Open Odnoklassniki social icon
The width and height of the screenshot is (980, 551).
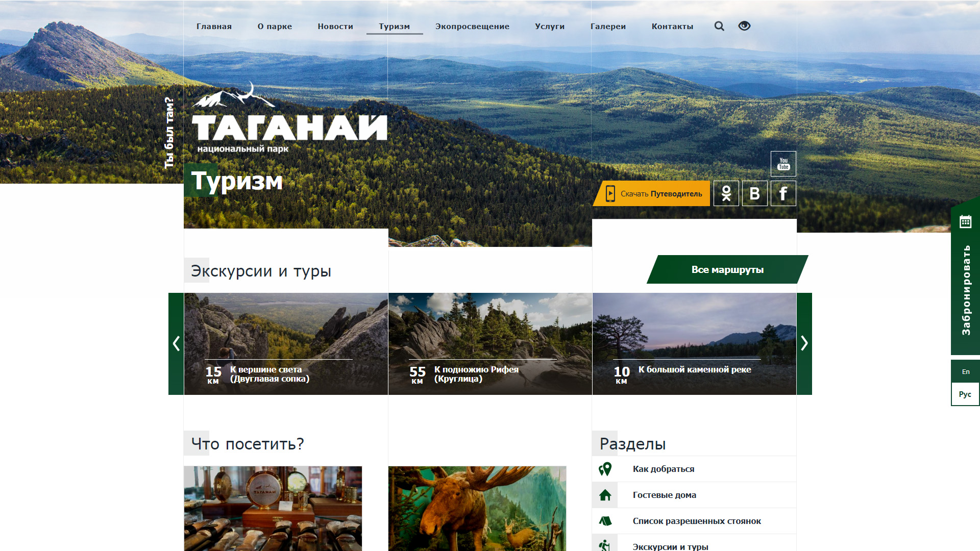click(x=726, y=193)
